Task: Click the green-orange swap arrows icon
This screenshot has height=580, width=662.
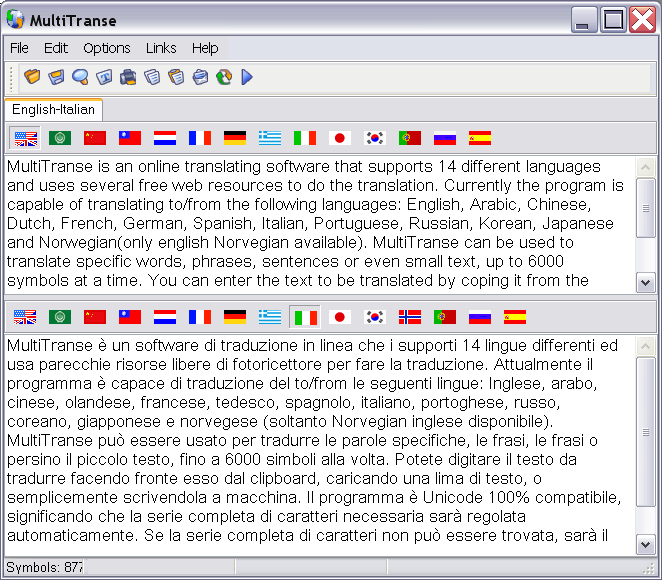Action: tap(224, 77)
